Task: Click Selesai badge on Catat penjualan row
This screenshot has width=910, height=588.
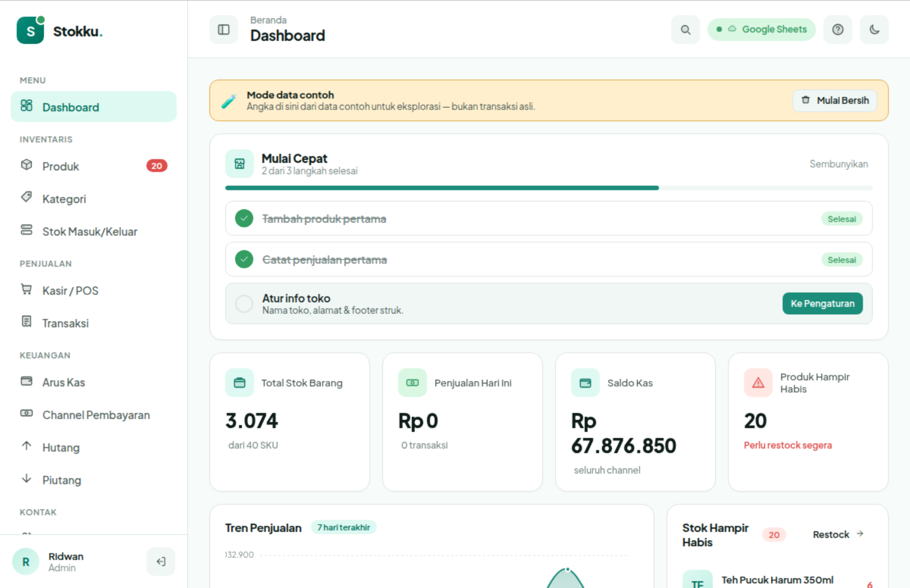Action: [x=842, y=260]
